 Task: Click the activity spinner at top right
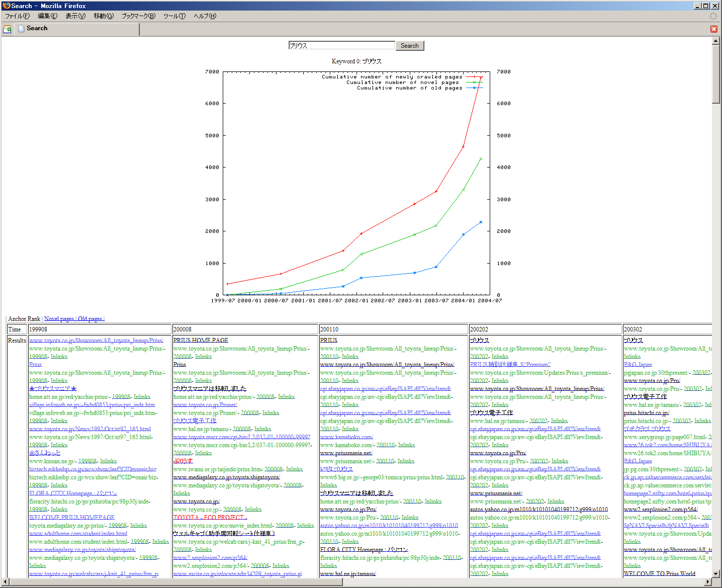[713, 16]
